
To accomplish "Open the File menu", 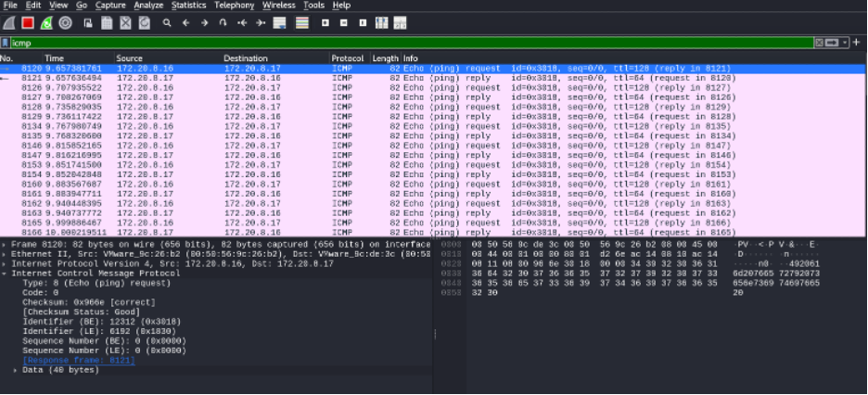I will [10, 5].
